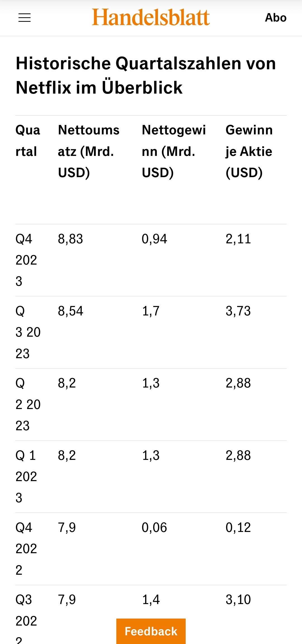Click the Q4 2022 row label
The width and height of the screenshot is (302, 644).
[26, 549]
